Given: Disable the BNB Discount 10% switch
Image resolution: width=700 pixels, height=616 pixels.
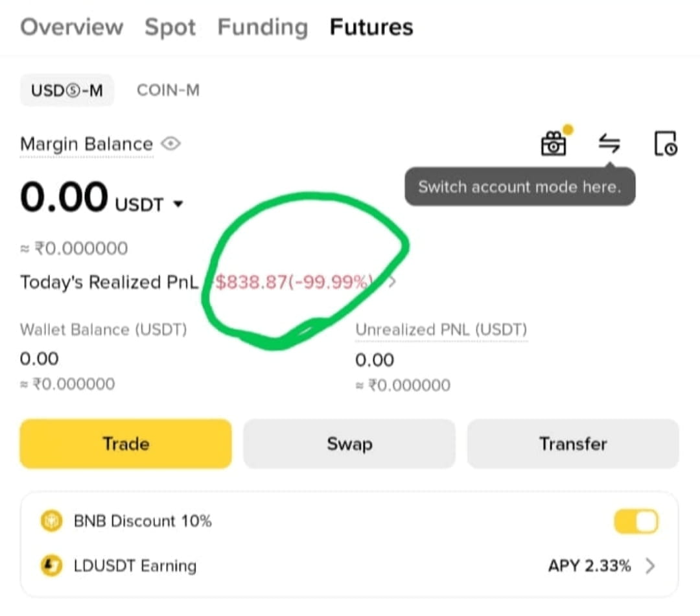Looking at the screenshot, I should pyautogui.click(x=636, y=521).
